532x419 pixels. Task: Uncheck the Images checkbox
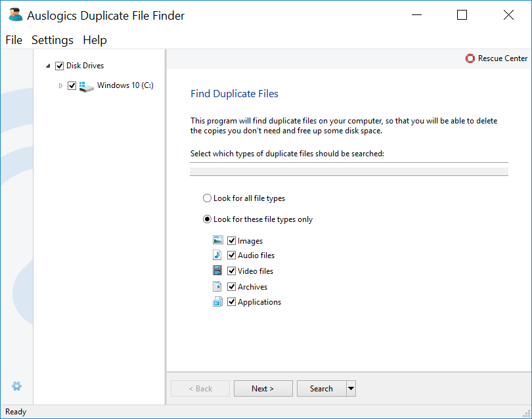click(231, 240)
